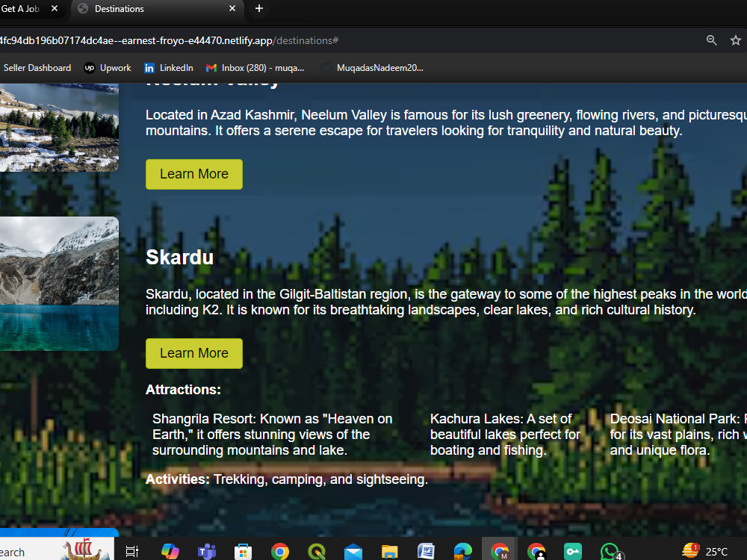
Task: Open the Gmail Inbox (280) bookmark
Action: (x=255, y=68)
